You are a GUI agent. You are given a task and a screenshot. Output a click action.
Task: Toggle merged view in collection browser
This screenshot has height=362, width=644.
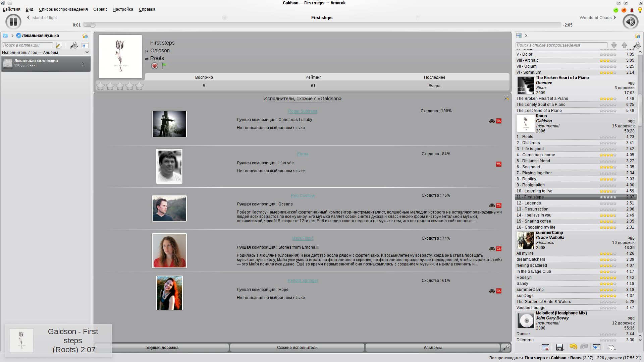coord(85,45)
